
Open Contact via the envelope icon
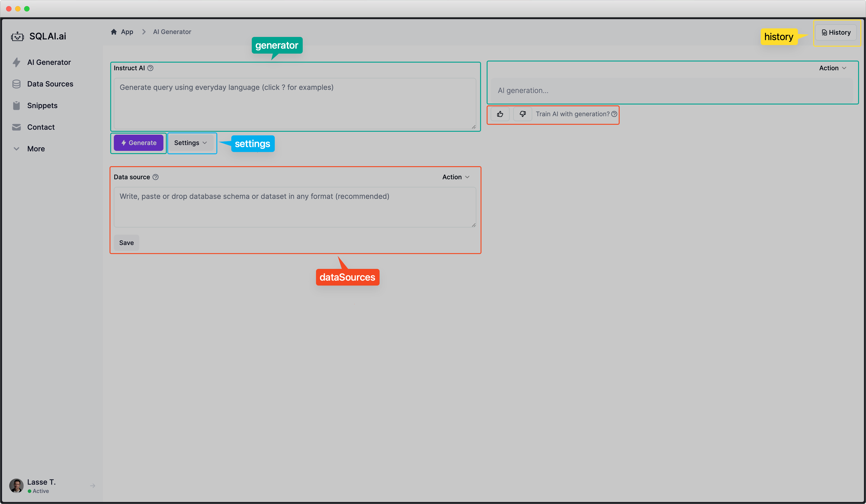click(x=16, y=127)
